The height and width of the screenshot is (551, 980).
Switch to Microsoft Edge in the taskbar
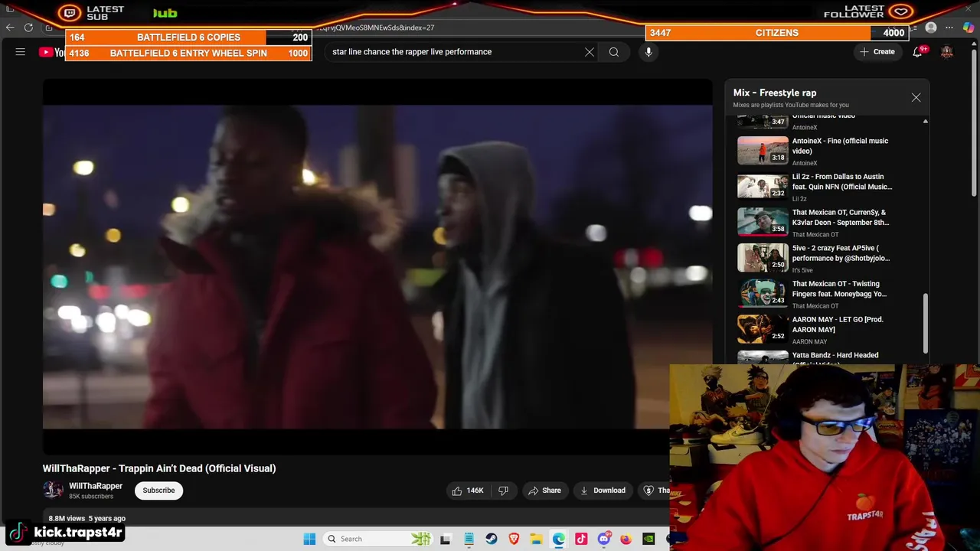559,539
